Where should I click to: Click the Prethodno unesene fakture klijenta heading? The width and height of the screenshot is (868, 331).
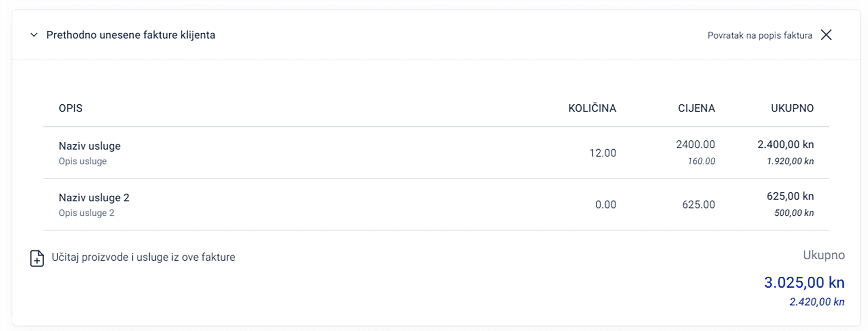pos(131,35)
